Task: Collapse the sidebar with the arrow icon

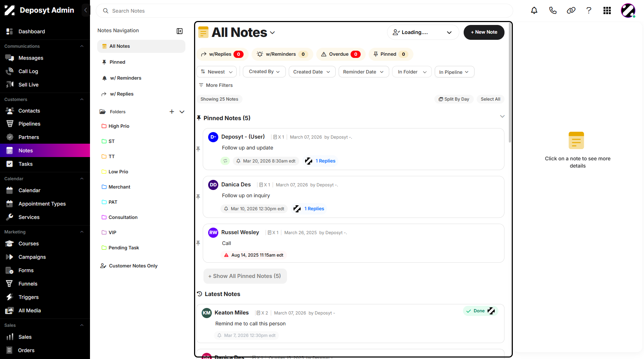Action: tap(86, 10)
